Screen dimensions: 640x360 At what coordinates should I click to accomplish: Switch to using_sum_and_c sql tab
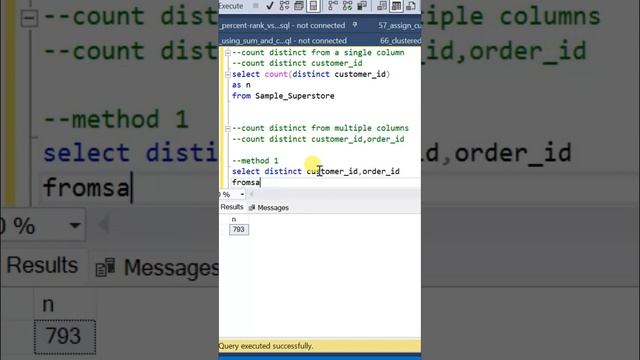pyautogui.click(x=284, y=41)
